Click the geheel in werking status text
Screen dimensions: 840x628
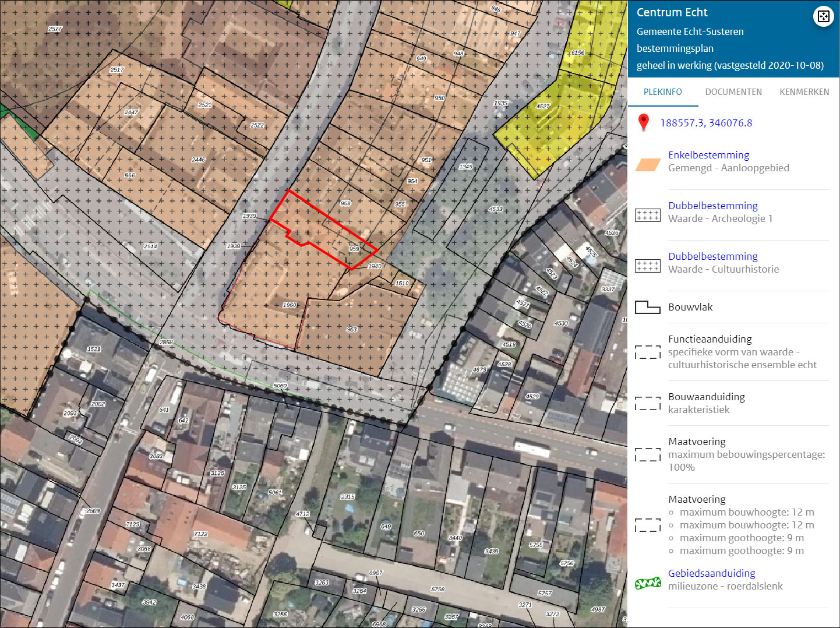[x=730, y=65]
